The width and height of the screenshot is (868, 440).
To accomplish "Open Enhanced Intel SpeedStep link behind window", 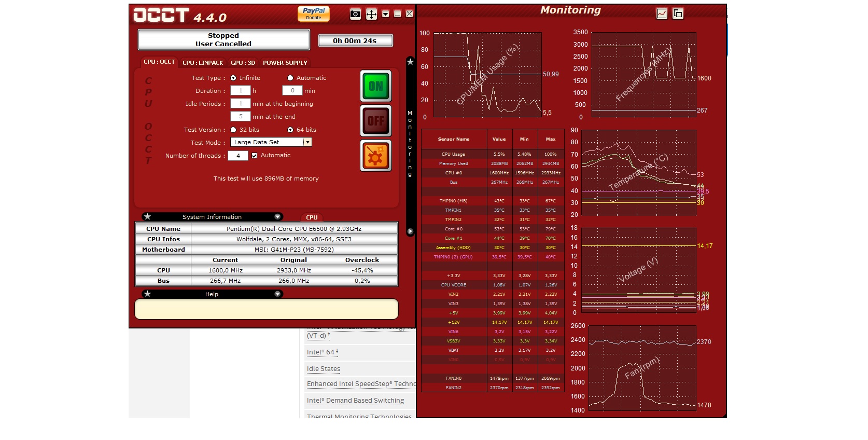I will click(x=361, y=384).
